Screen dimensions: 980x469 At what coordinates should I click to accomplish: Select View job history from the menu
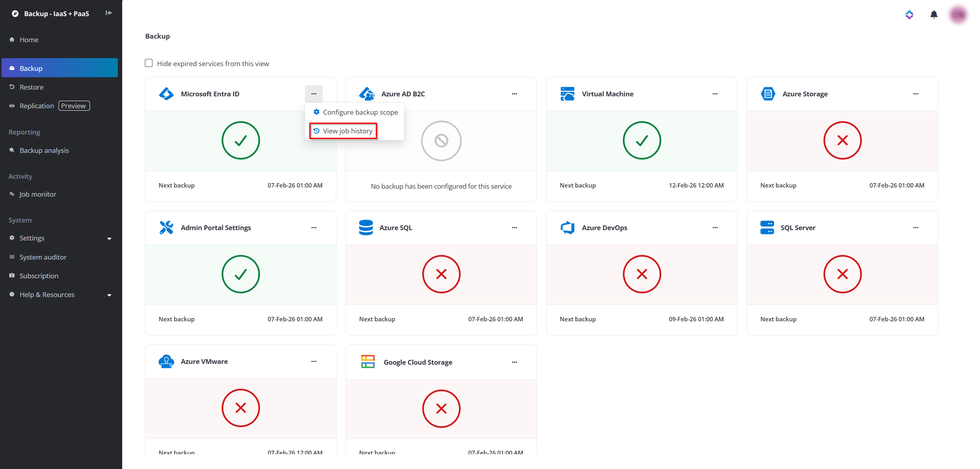coord(343,131)
